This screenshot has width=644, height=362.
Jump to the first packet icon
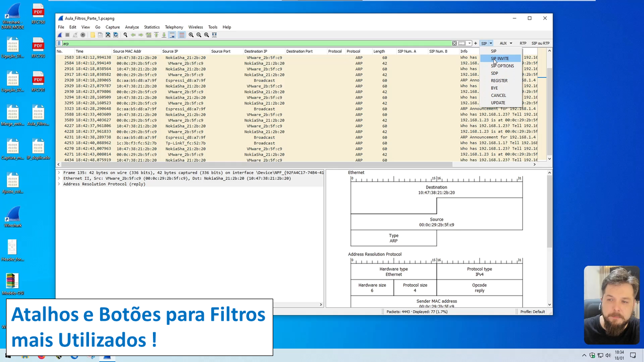156,35
